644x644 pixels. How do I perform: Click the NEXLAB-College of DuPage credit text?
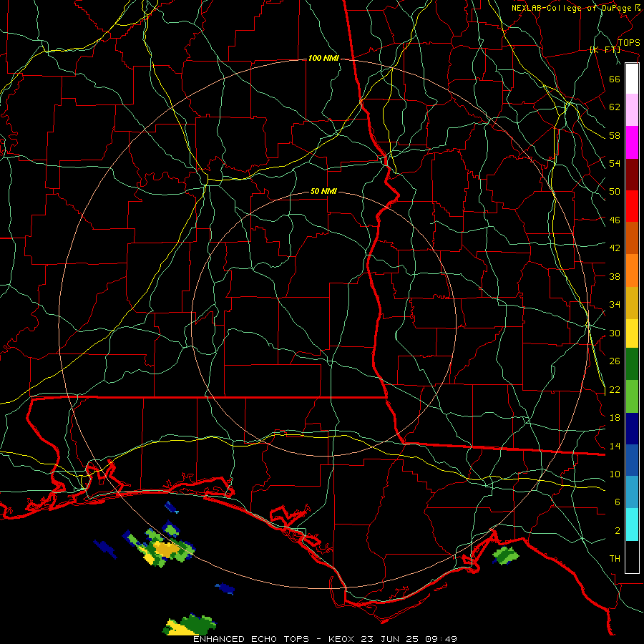pos(576,8)
